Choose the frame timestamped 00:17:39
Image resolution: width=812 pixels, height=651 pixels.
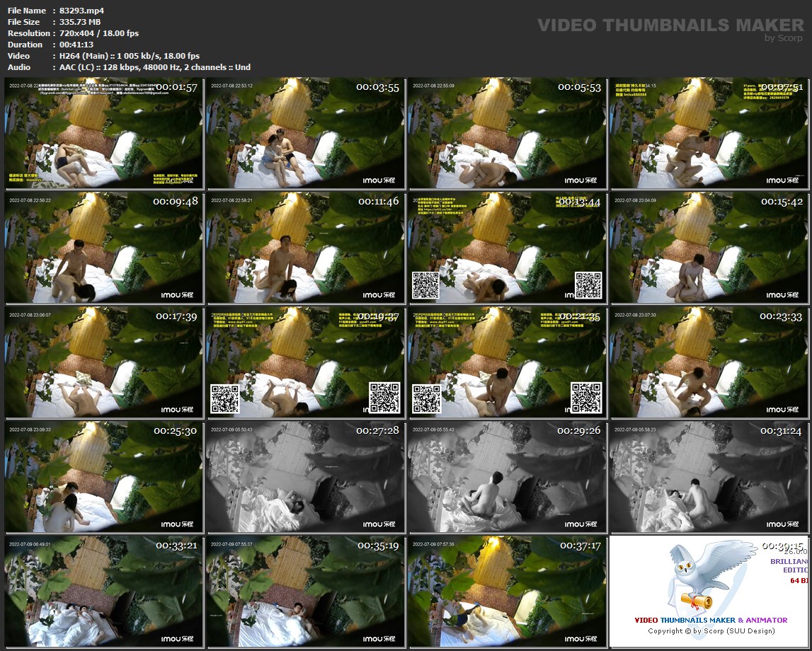103,362
